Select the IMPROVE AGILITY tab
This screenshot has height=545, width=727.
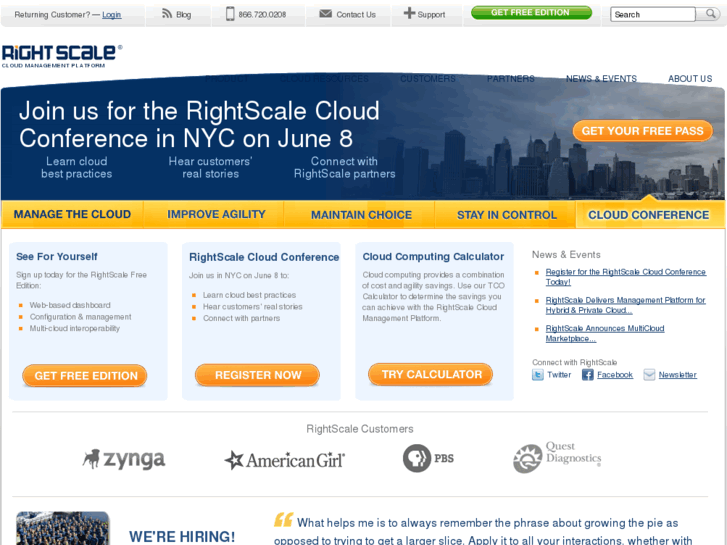pyautogui.click(x=216, y=214)
